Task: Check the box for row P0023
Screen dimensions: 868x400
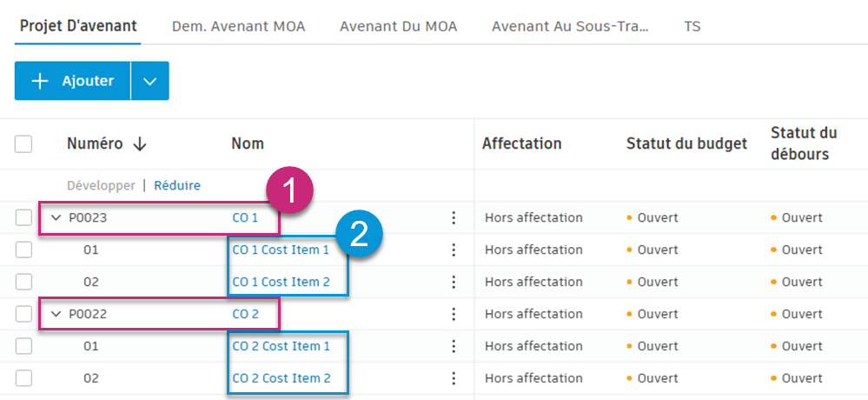Action: (23, 218)
